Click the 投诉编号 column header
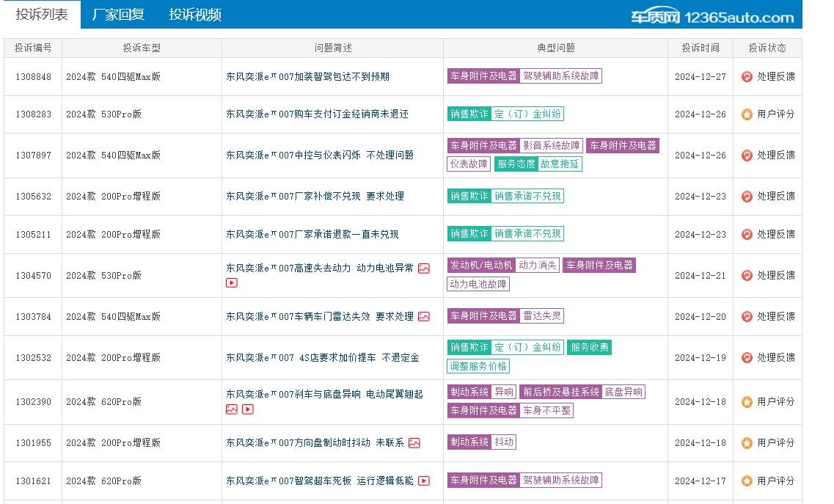This screenshot has width=834, height=504. pyautogui.click(x=33, y=48)
